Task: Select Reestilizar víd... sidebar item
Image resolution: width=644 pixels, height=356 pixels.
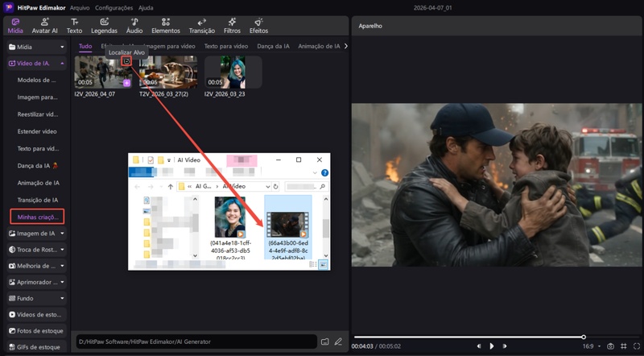Action: point(38,114)
